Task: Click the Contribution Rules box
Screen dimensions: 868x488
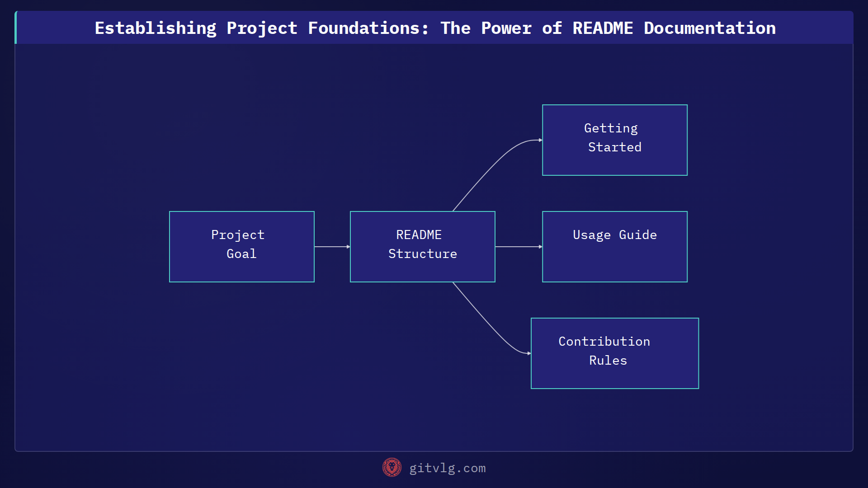Action: click(x=615, y=353)
